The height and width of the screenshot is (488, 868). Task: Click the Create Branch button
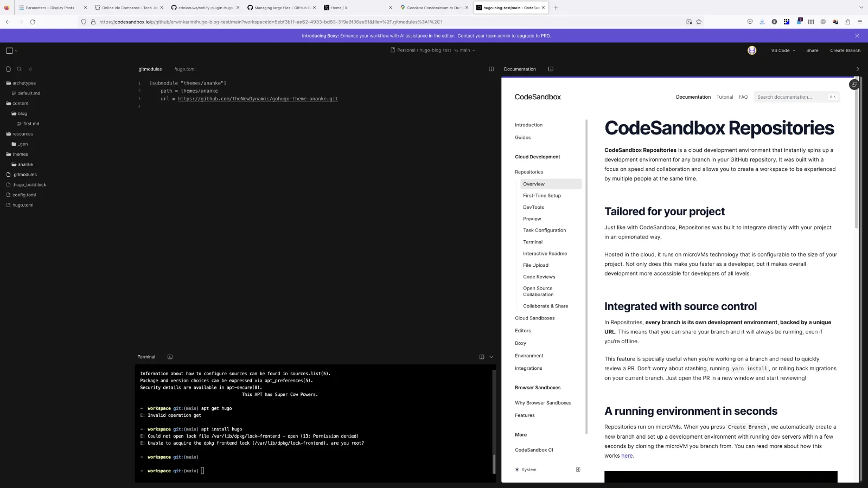[x=845, y=50]
